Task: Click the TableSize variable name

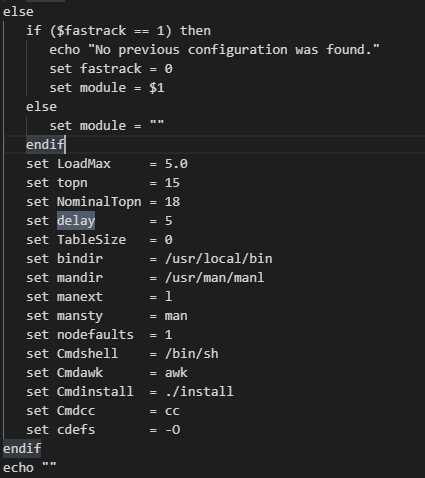Action: (x=91, y=240)
